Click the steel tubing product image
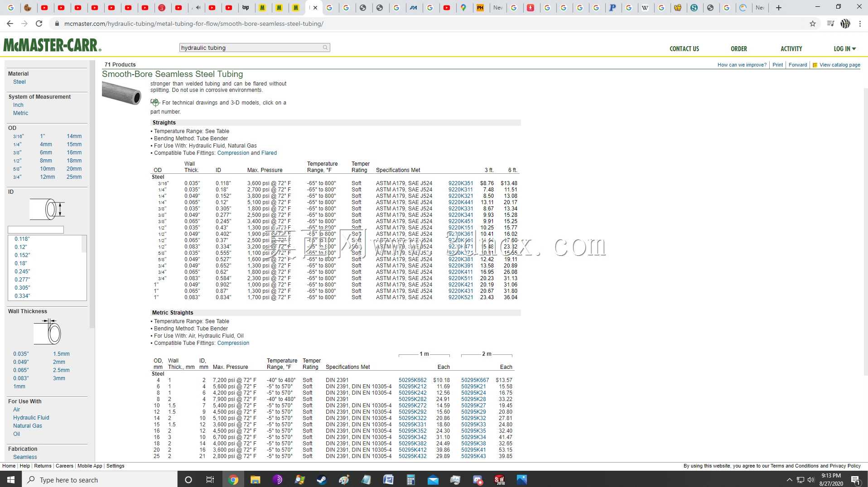 point(121,93)
